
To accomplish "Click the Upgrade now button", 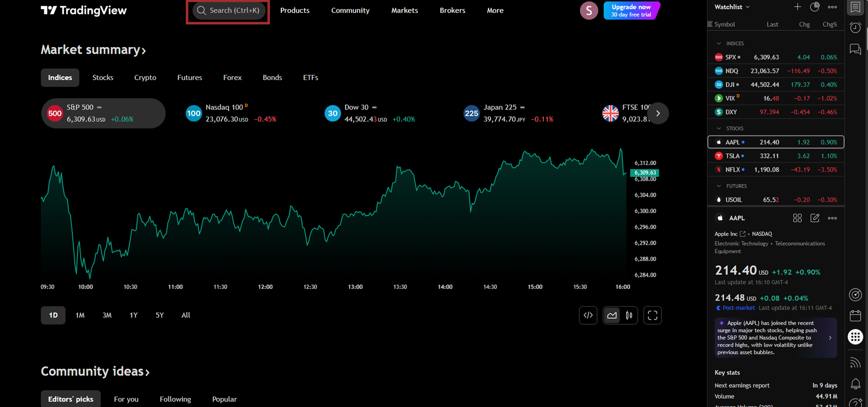I will coord(631,10).
